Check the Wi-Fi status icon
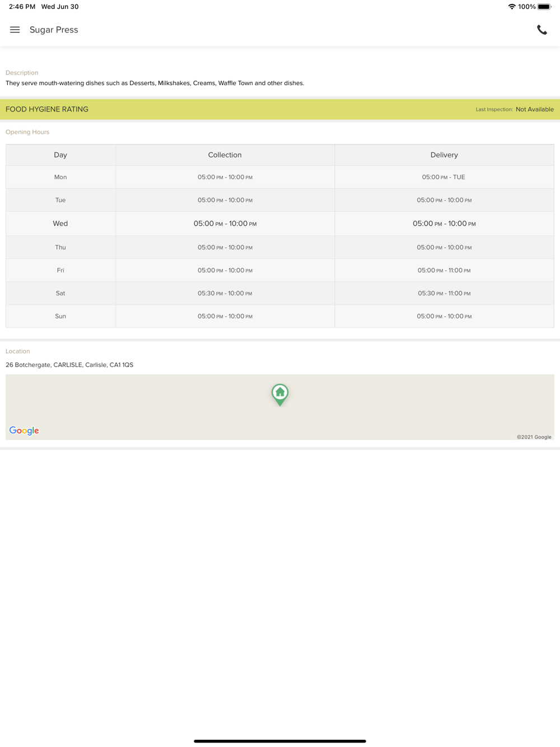Image resolution: width=560 pixels, height=747 pixels. click(511, 7)
